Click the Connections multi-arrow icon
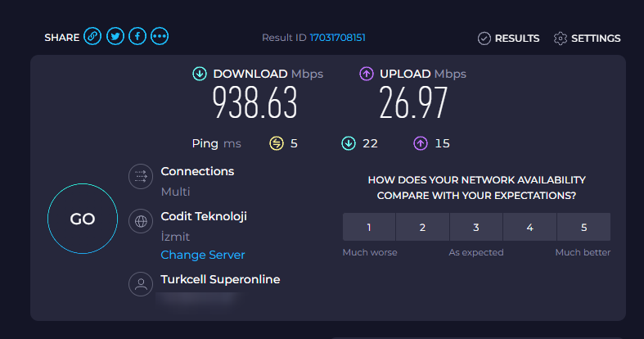Image resolution: width=644 pixels, height=339 pixels. [x=141, y=176]
